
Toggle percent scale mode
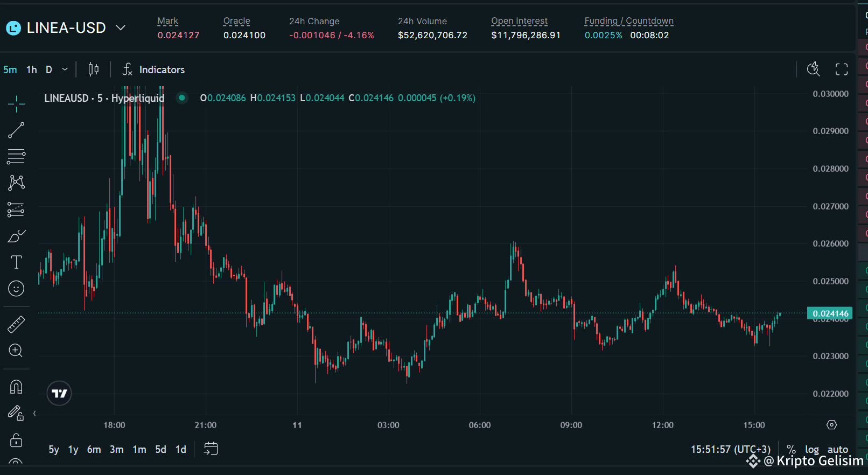point(791,449)
